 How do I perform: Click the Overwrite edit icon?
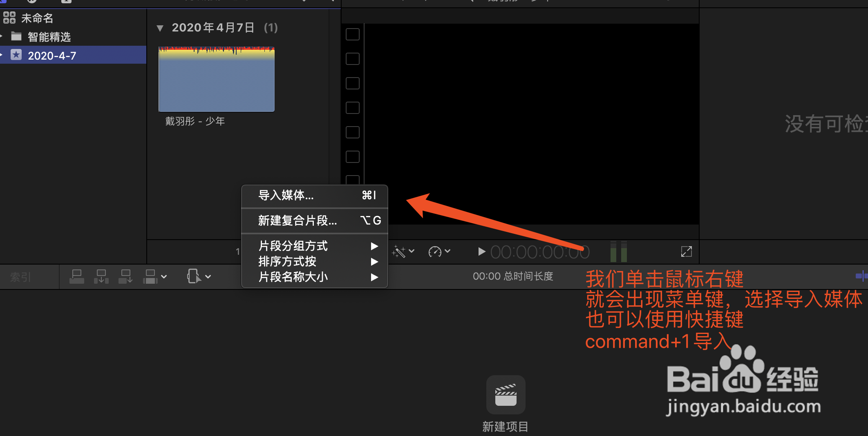[x=150, y=276]
